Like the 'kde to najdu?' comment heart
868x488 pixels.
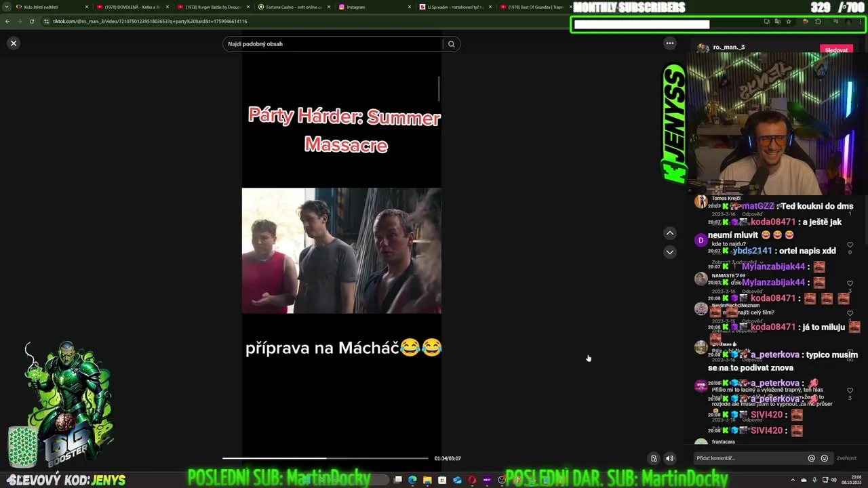850,245
